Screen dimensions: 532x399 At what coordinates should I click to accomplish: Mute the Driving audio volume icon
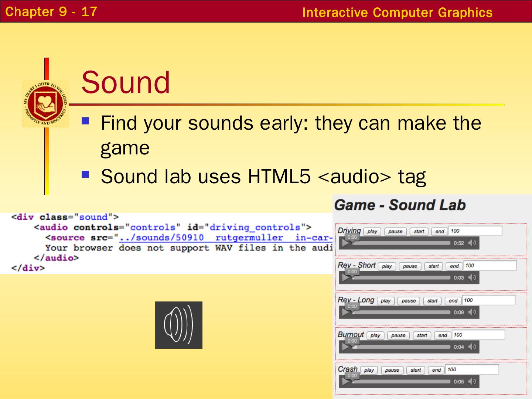point(472,243)
